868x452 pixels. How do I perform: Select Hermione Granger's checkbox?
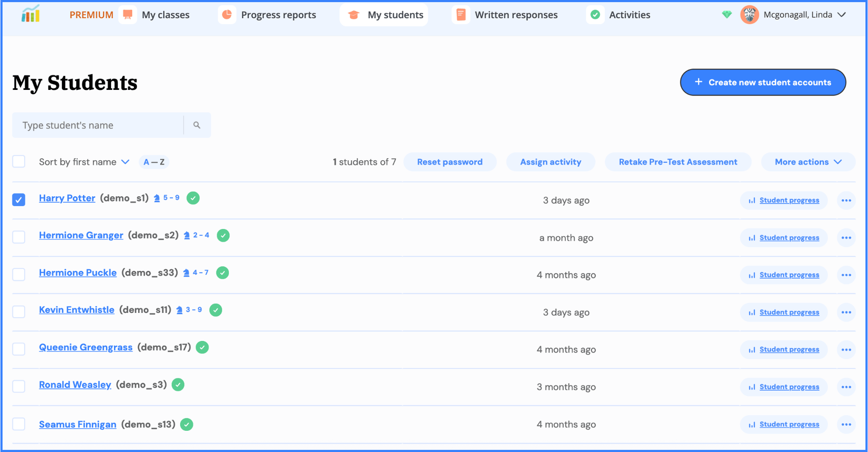19,237
